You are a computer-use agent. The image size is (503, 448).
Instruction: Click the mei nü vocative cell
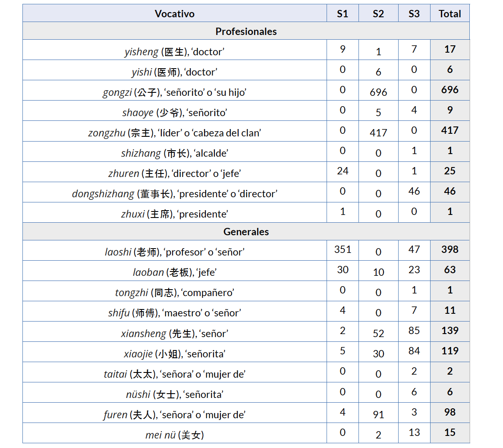174,435
